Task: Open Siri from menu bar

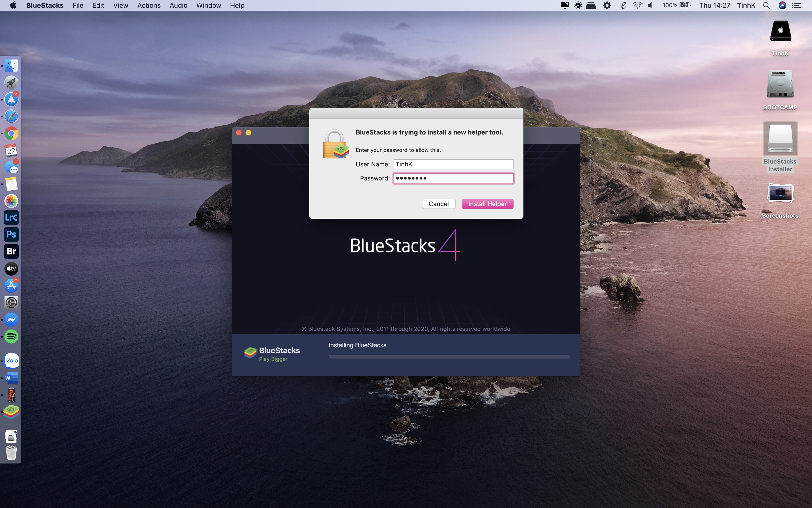Action: coord(783,5)
